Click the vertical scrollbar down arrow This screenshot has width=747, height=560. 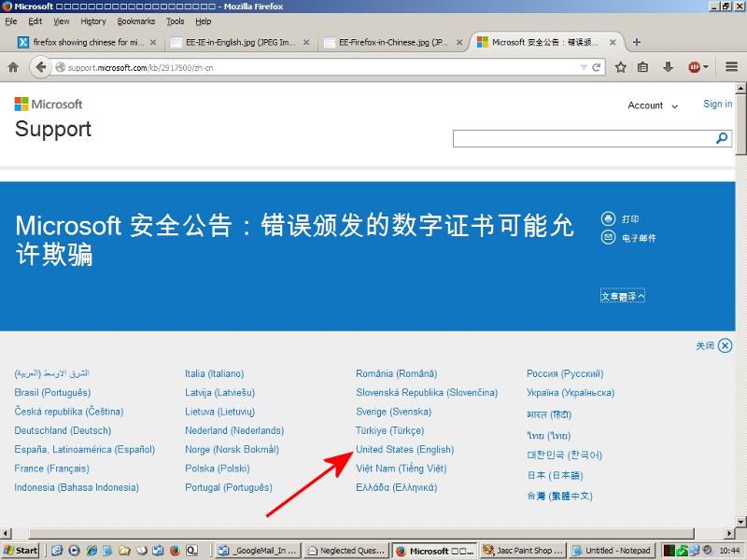740,522
